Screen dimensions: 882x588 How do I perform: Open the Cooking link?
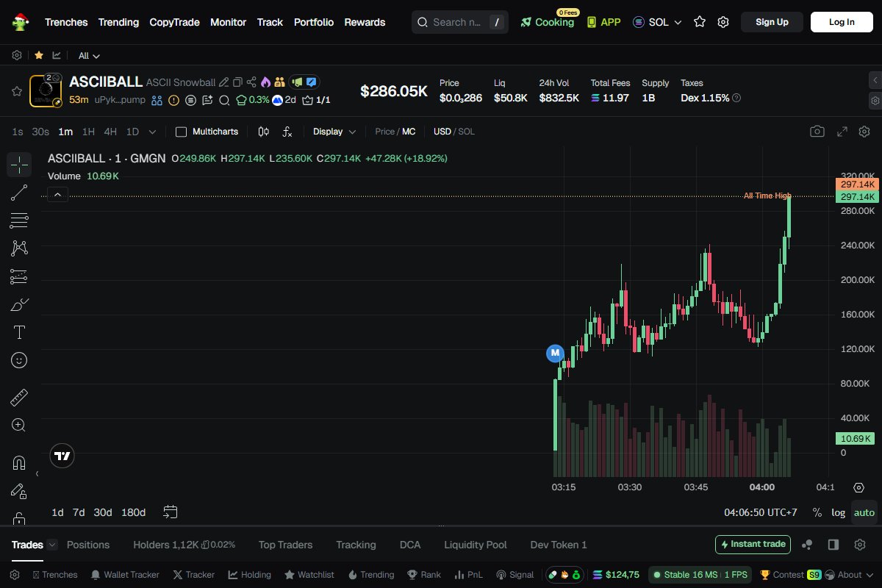click(548, 22)
